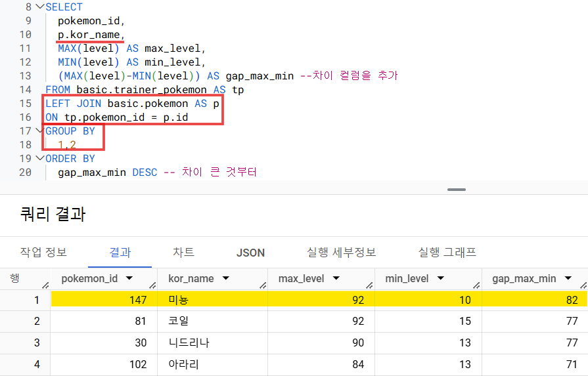588x376 pixels.
Task: Select the 코일 name cell
Action: (212, 321)
